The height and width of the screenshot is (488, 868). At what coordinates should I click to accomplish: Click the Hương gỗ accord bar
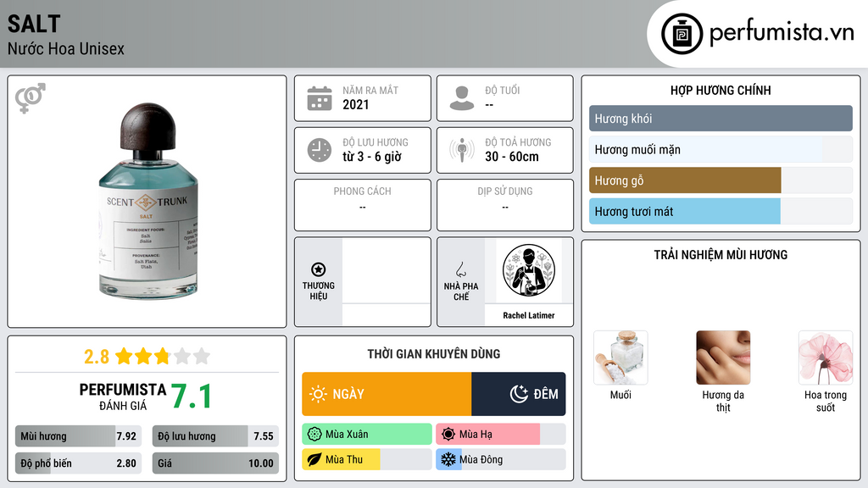click(x=721, y=180)
